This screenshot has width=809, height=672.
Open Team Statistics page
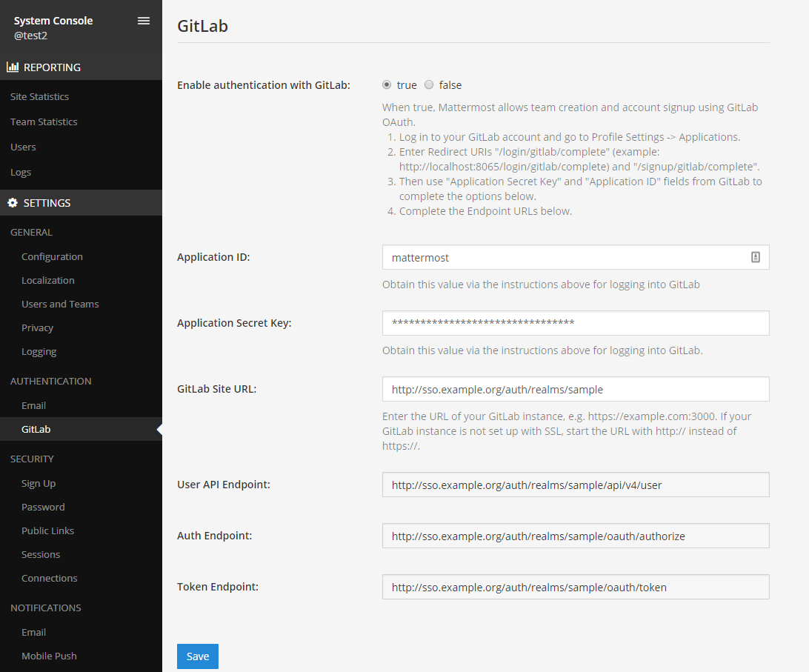(x=44, y=122)
